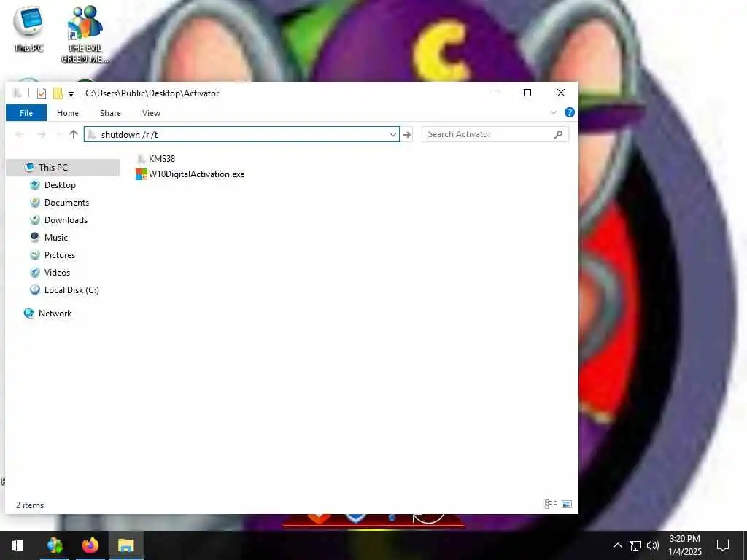Click the KMS38 folder icon
Viewport: 747px width, 560px height.
(x=142, y=158)
